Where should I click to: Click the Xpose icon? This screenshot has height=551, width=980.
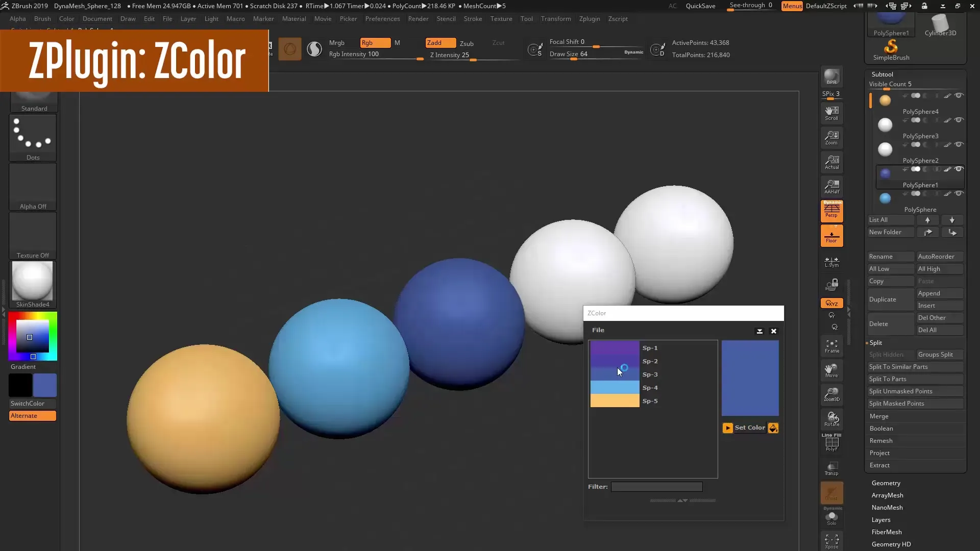coord(831,541)
